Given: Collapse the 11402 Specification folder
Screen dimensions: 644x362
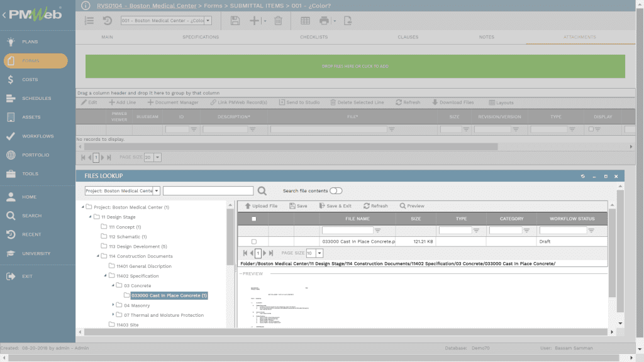Looking at the screenshot, I should click(x=106, y=275).
